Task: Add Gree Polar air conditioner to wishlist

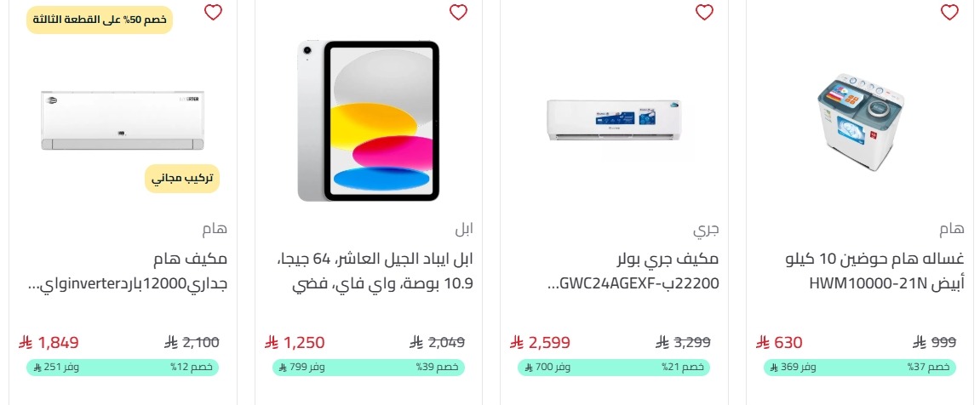Action: coord(704,13)
